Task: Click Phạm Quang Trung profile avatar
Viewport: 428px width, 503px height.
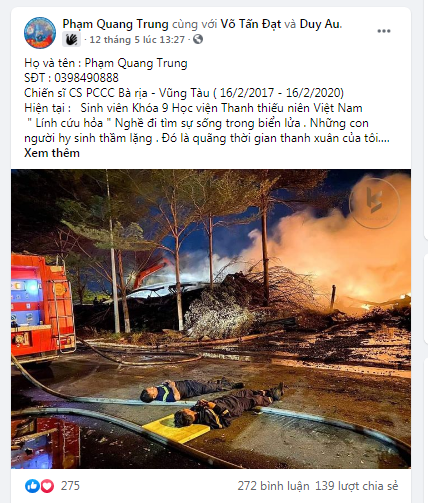Action: click(x=40, y=33)
